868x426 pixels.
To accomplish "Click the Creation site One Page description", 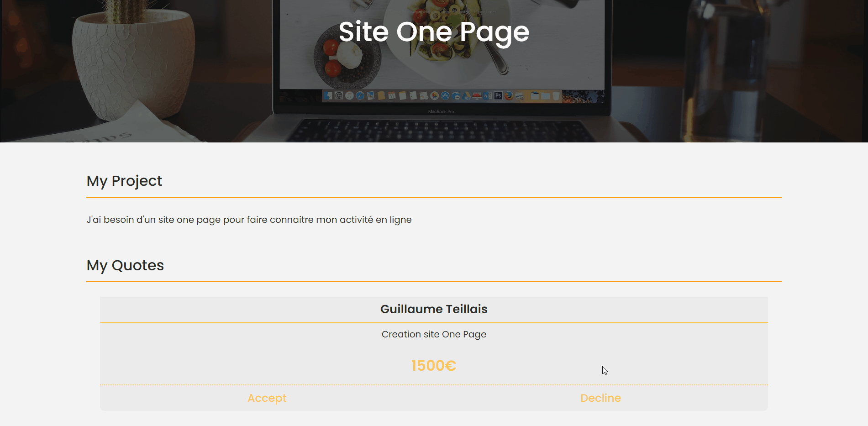I will 434,334.
